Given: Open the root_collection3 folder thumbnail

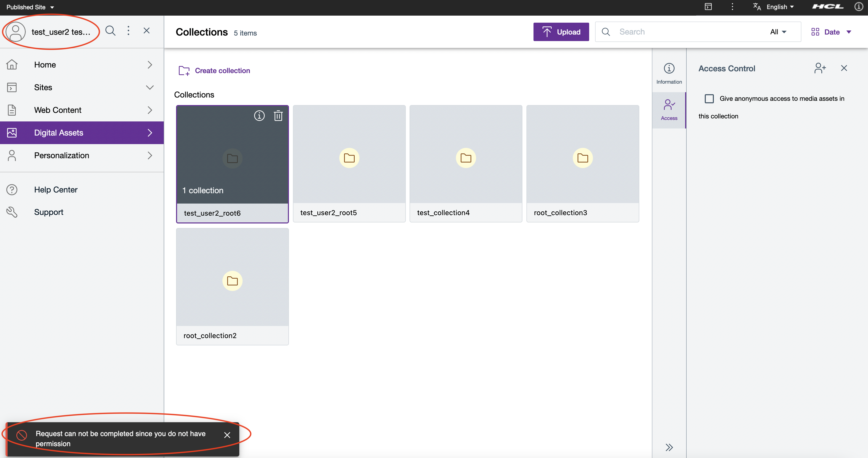Looking at the screenshot, I should click(582, 158).
